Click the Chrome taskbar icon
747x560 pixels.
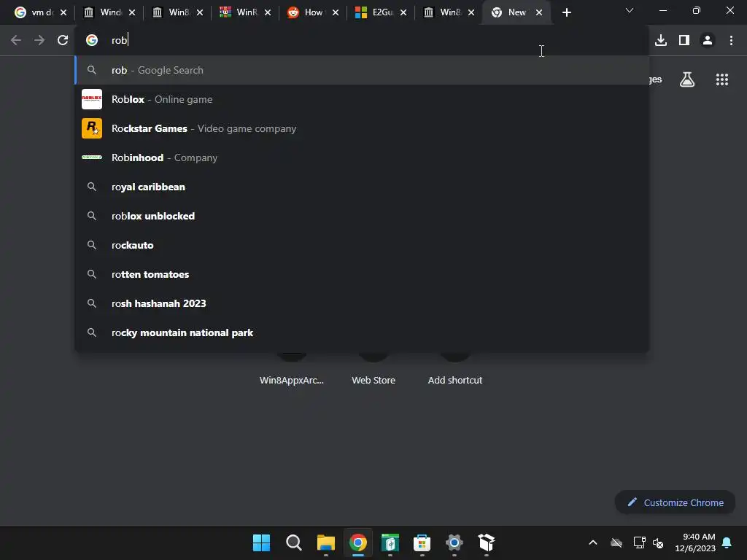[x=357, y=542]
